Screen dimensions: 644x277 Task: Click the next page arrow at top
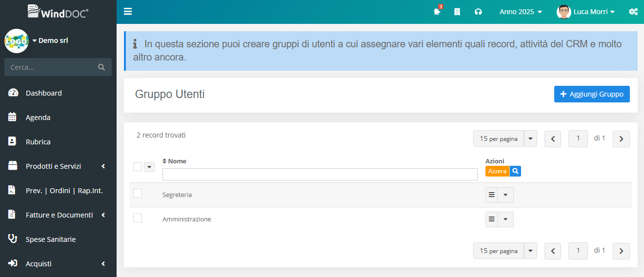(x=621, y=139)
